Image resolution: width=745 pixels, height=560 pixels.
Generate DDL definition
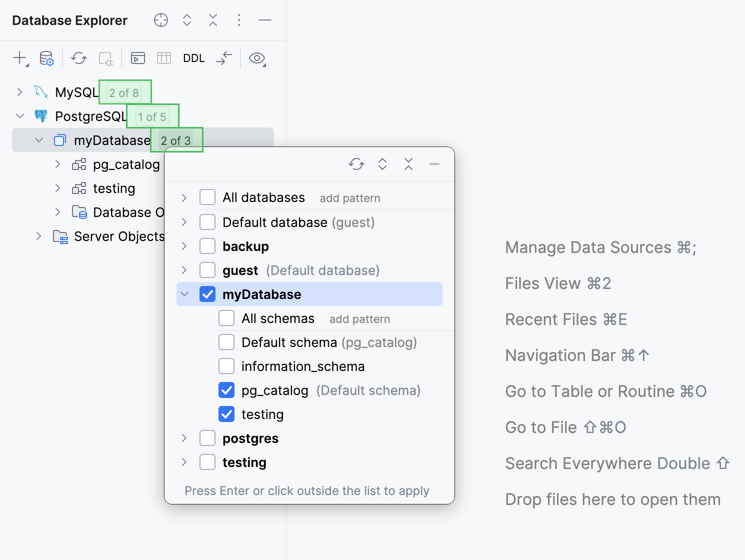click(193, 58)
